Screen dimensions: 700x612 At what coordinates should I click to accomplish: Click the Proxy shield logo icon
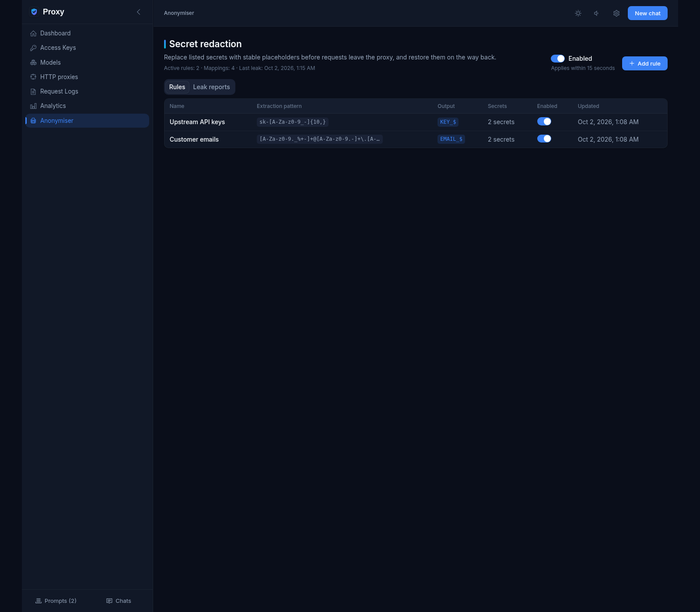(34, 12)
